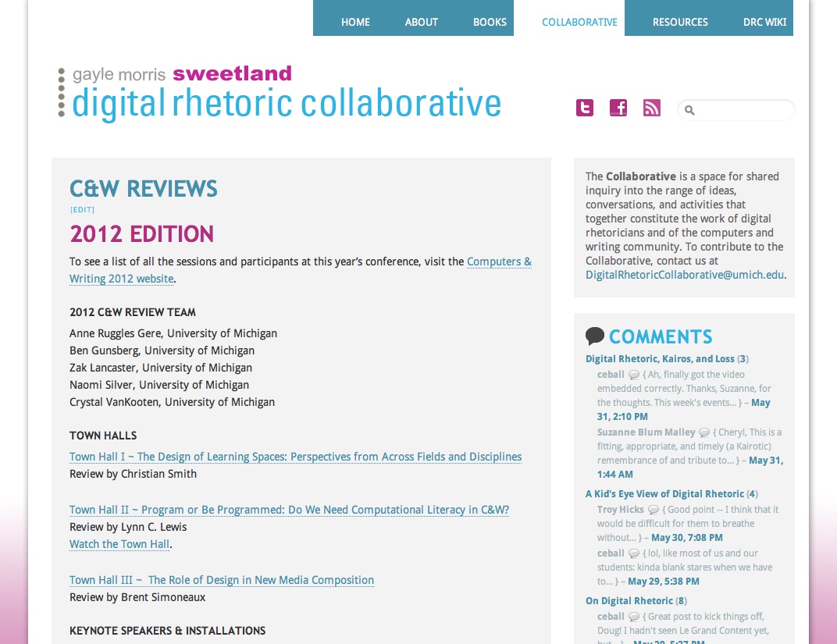
Task: Click the DigitalRhetoricCollaborative@umich.edu email link
Action: (x=685, y=275)
